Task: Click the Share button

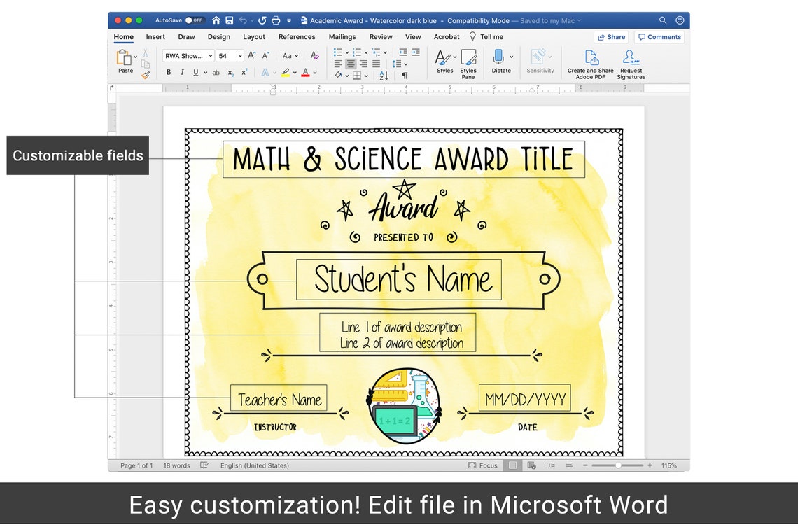Action: click(x=611, y=36)
